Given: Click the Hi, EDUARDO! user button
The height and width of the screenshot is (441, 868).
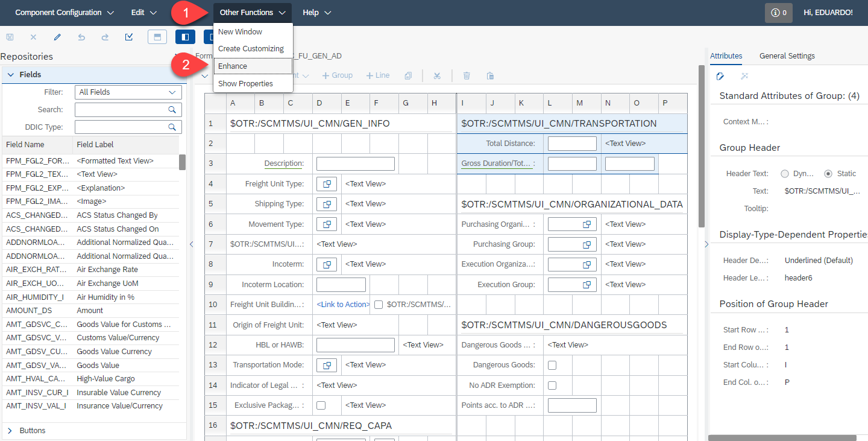Looking at the screenshot, I should 828,13.
